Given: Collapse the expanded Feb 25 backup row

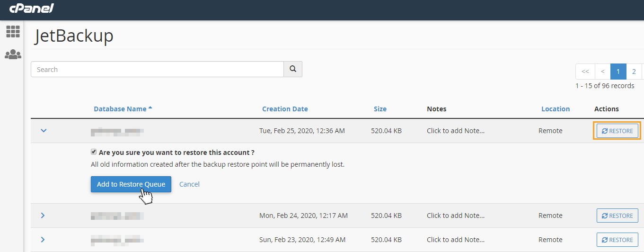Looking at the screenshot, I should (44, 130).
